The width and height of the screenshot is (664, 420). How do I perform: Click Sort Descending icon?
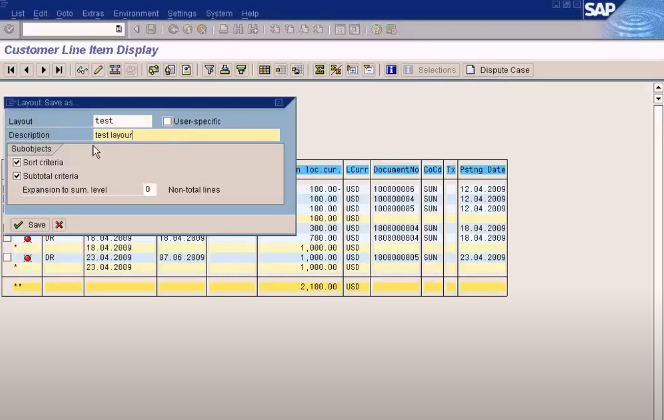tap(241, 70)
